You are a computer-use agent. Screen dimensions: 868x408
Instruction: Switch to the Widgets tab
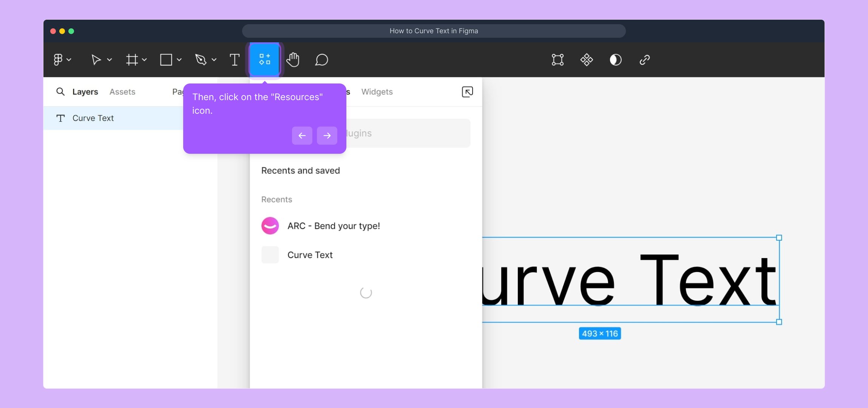coord(377,92)
